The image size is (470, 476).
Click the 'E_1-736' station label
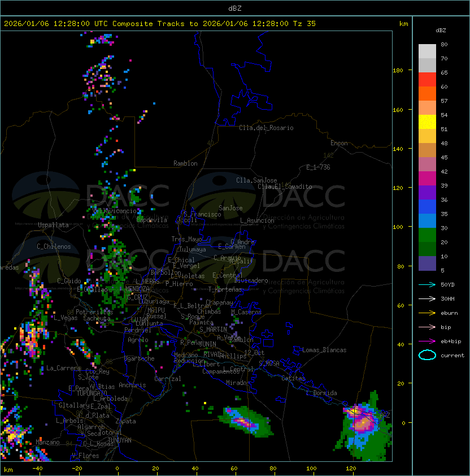[318, 167]
